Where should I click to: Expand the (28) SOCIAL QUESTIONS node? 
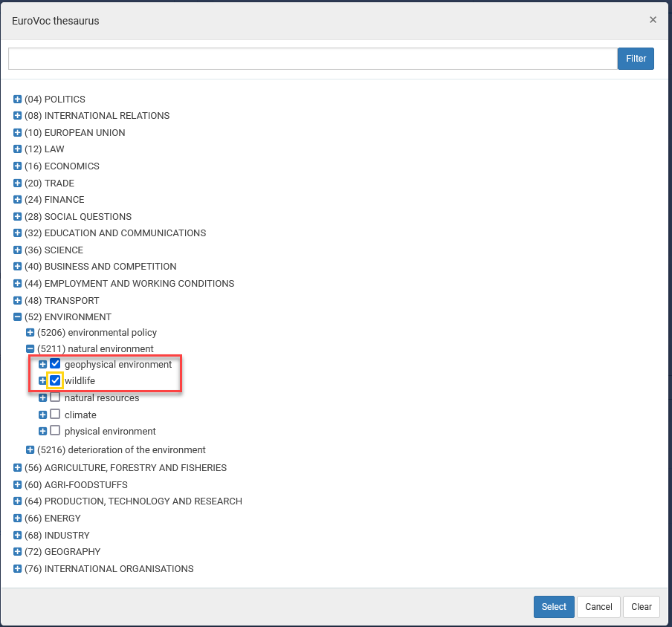tap(17, 216)
